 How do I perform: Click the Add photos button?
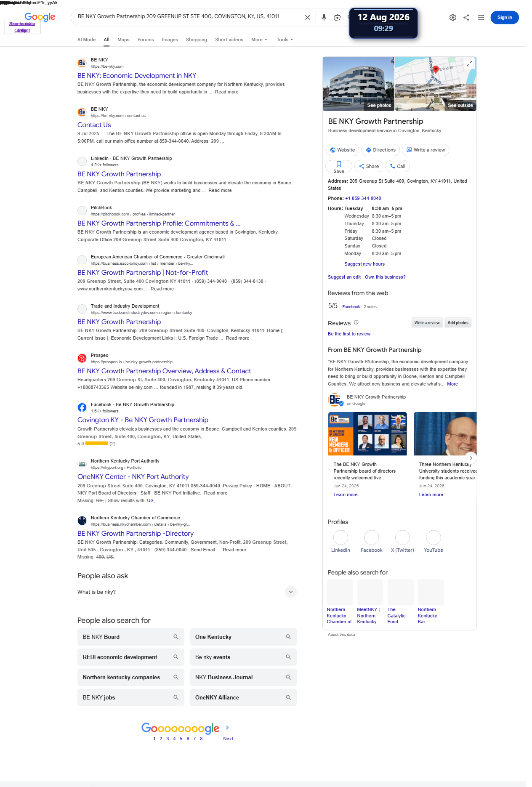pyautogui.click(x=458, y=323)
